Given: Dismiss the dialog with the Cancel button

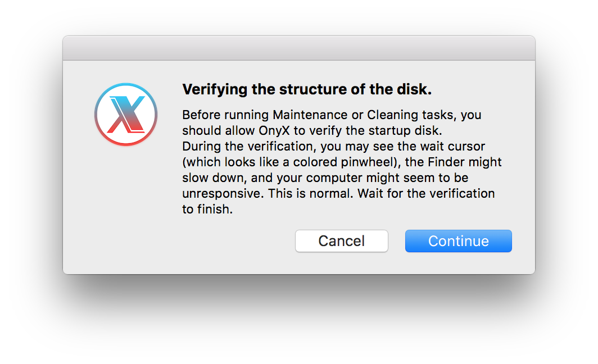Looking at the screenshot, I should 342,241.
